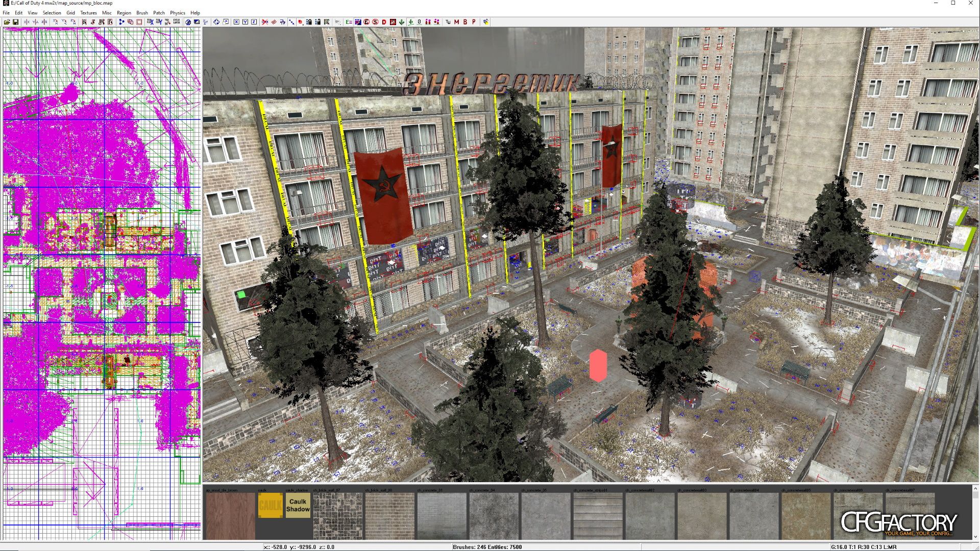
Task: Click the red dashed selection rectangle icon
Action: tap(139, 22)
